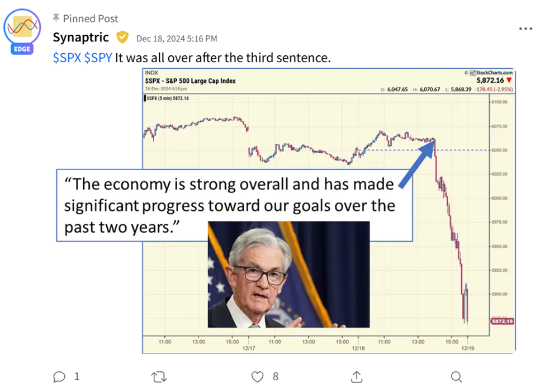
Task: Click the like count number 8
Action: 276,377
